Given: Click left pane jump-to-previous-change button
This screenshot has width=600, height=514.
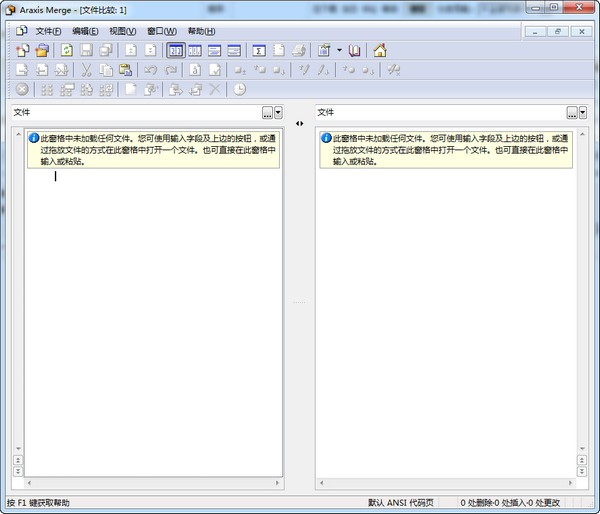Looking at the screenshot, I should (x=18, y=460).
